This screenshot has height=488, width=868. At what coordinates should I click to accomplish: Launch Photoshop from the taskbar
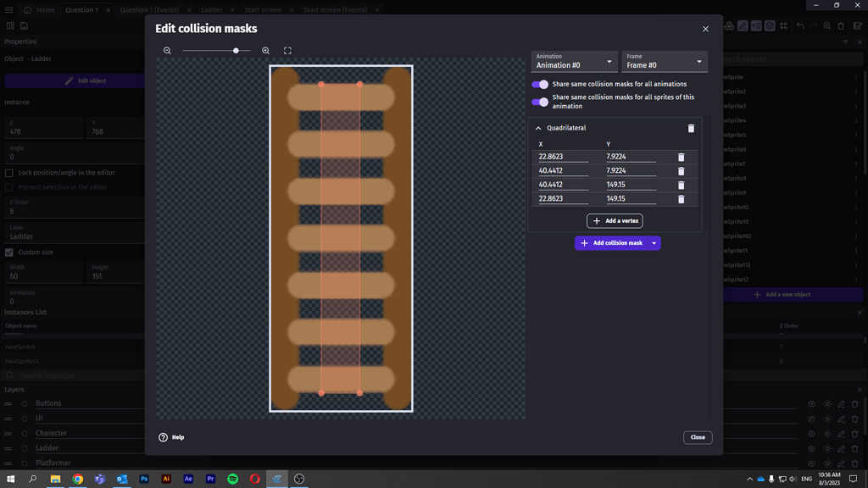(144, 479)
